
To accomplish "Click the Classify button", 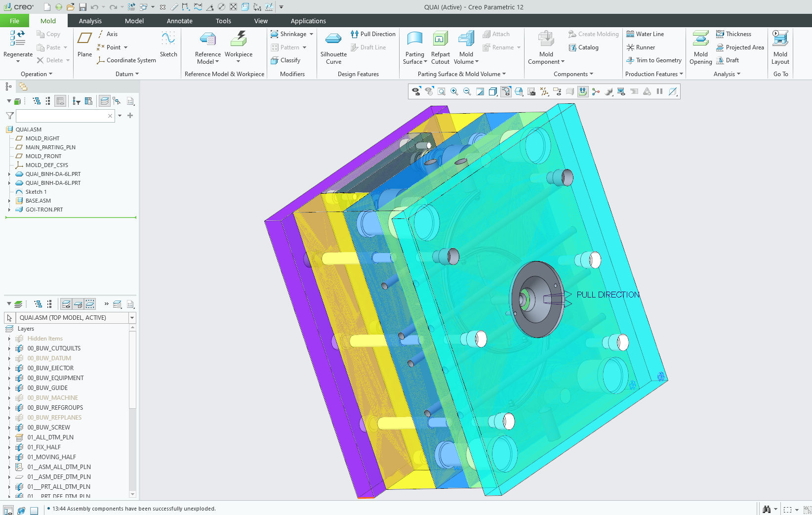I will click(285, 60).
